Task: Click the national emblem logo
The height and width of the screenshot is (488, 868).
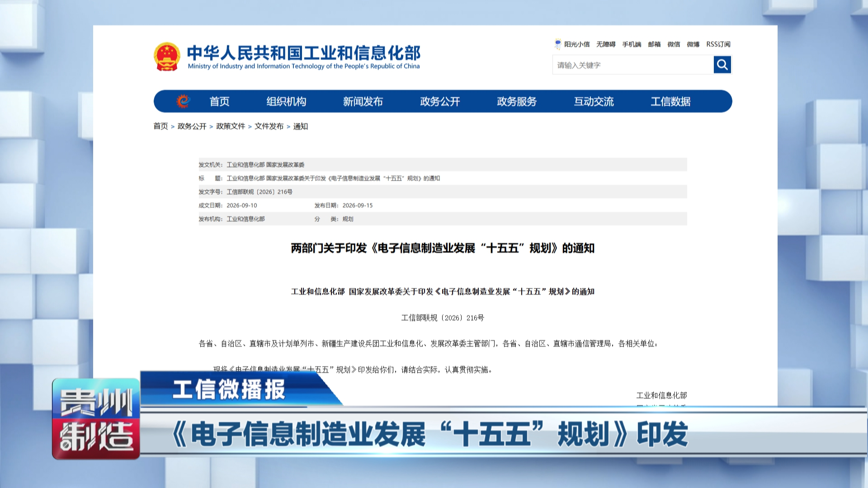Action: tap(167, 56)
